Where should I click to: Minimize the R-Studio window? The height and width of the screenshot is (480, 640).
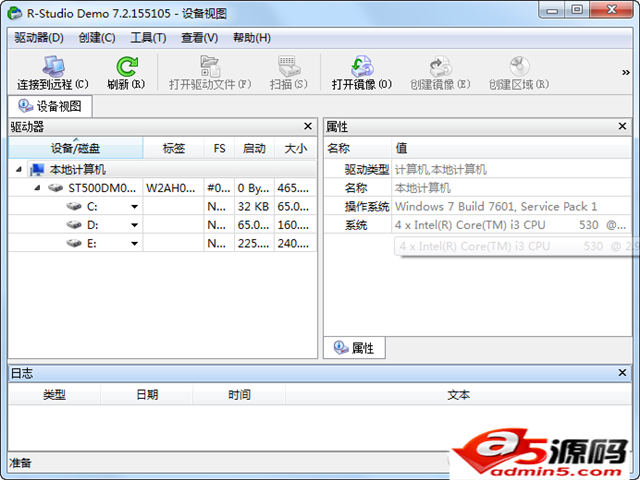point(552,10)
